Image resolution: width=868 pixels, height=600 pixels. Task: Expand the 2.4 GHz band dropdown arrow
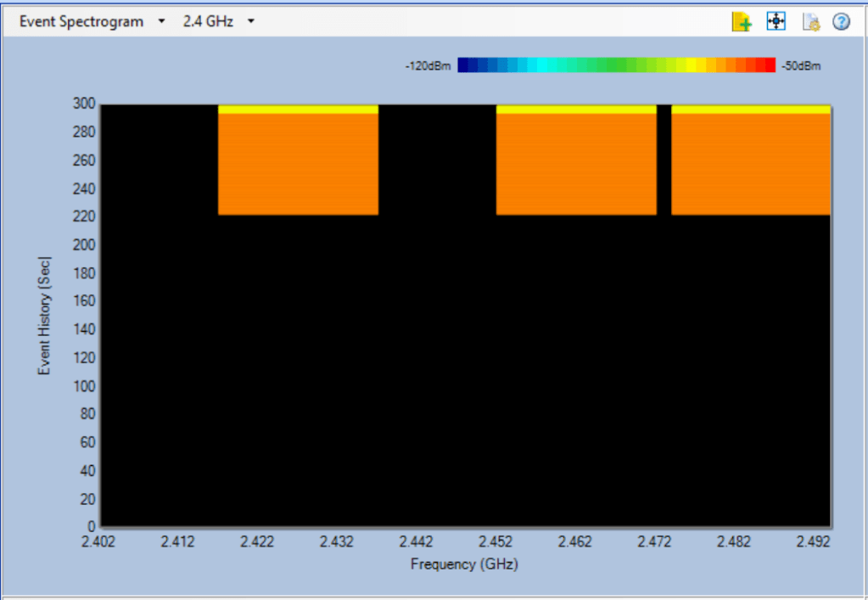coord(251,22)
